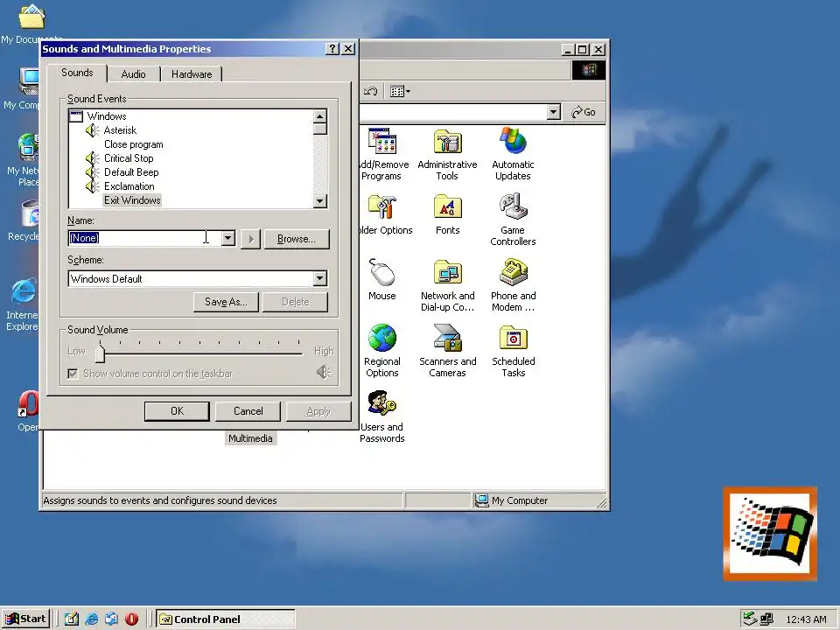
Task: Click the Browse... button
Action: pyautogui.click(x=297, y=239)
